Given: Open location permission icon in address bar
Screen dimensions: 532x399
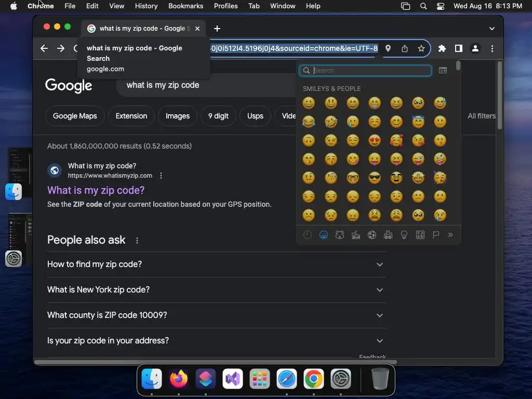Looking at the screenshot, I should [x=388, y=48].
